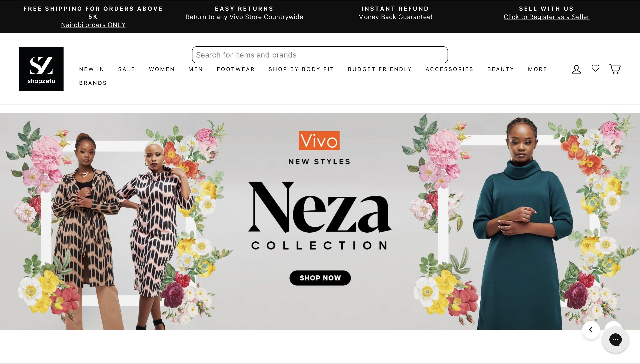Open the BUDGET FRIENDLY menu
The image size is (640, 364).
(x=380, y=69)
